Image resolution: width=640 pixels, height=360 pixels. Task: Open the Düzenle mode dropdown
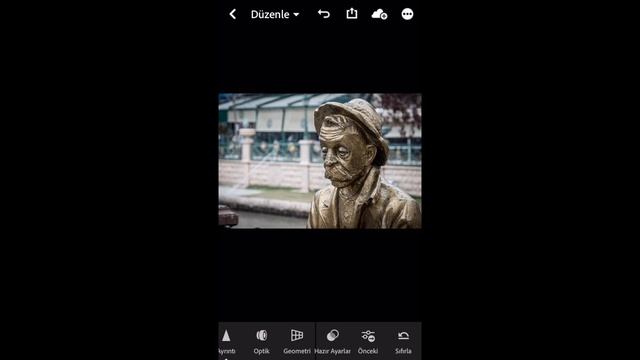[275, 14]
